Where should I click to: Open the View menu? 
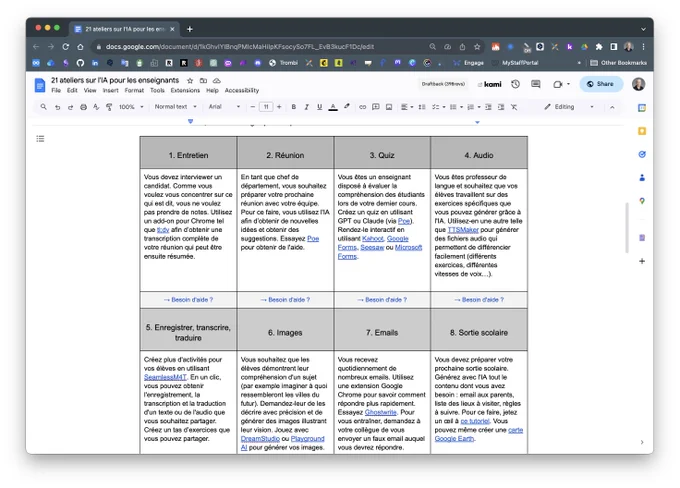[x=90, y=90]
